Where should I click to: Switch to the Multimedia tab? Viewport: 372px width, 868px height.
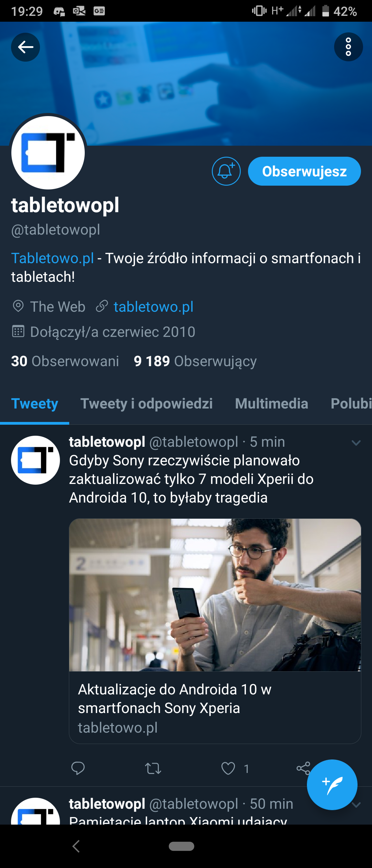(271, 403)
